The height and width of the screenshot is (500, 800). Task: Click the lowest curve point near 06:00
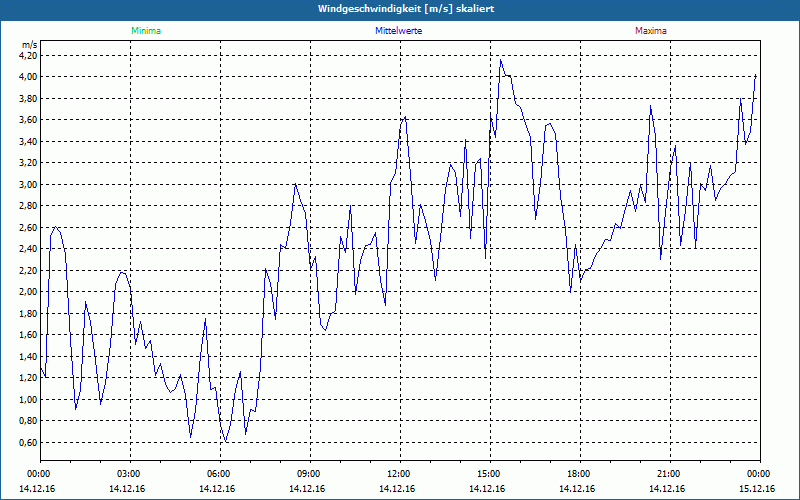(226, 441)
